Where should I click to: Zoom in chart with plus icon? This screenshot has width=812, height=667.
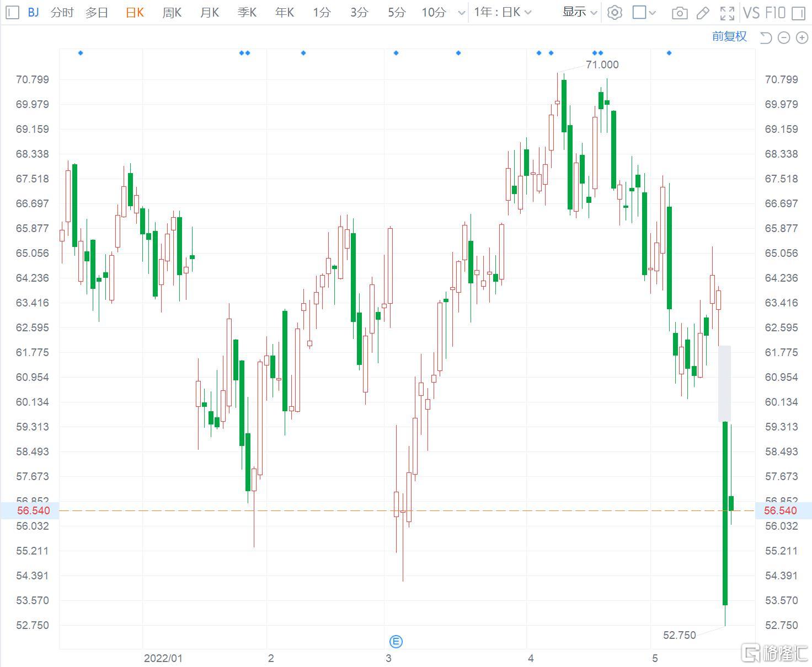point(802,37)
